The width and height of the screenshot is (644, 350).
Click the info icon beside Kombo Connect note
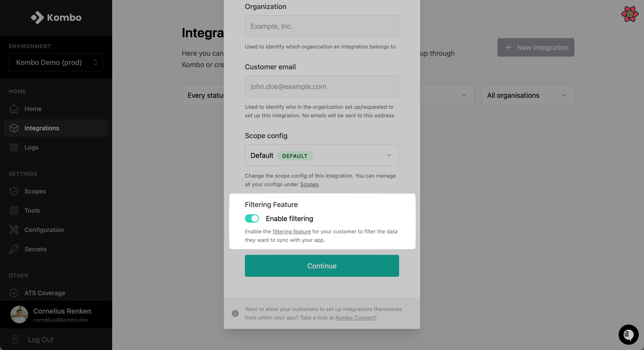[x=235, y=313]
